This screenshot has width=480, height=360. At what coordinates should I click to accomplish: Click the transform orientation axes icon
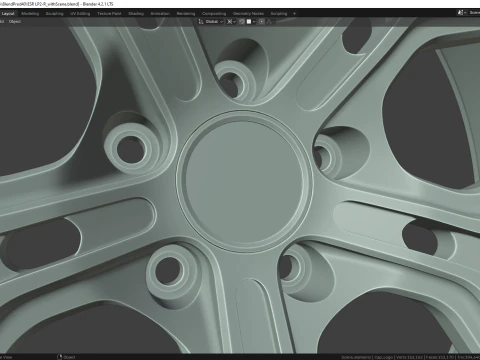201,22
